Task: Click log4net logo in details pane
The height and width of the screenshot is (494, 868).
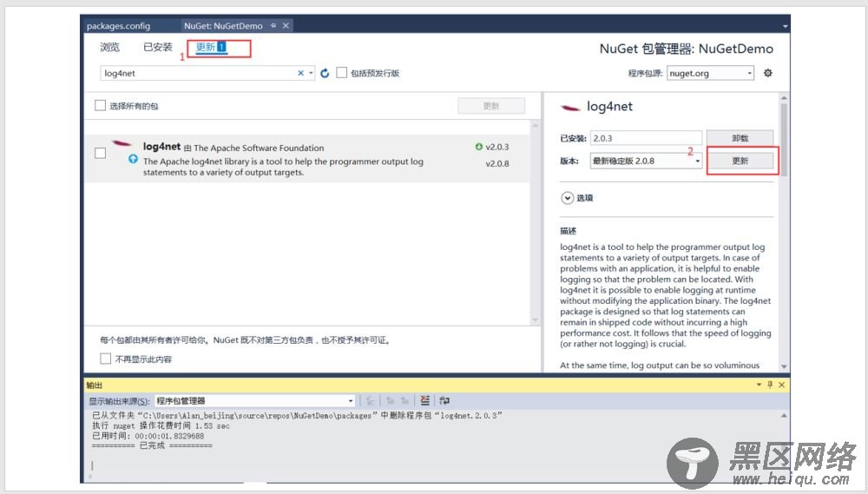Action: [x=570, y=108]
